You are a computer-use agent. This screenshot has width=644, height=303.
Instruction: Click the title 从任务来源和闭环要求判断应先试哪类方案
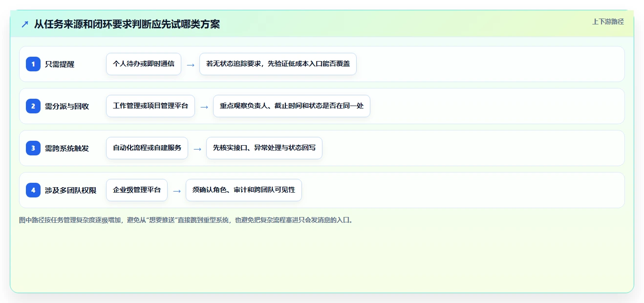pos(127,24)
